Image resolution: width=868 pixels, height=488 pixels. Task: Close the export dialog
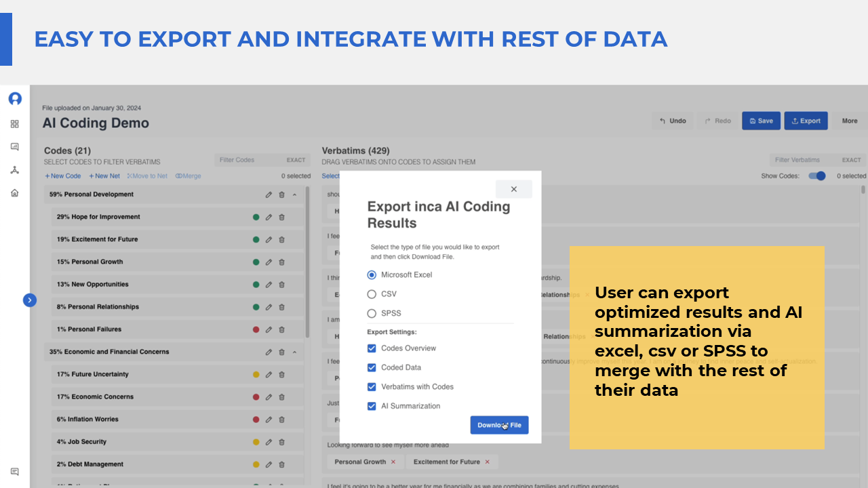coord(513,189)
